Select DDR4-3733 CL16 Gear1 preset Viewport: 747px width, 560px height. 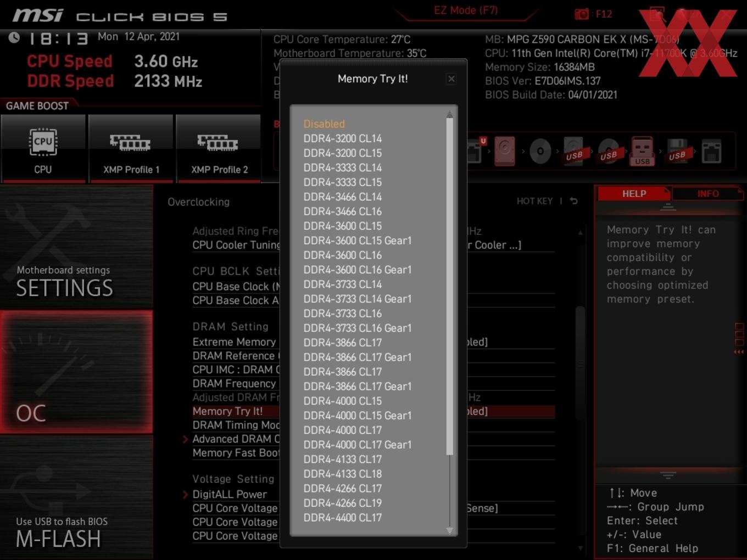(358, 328)
